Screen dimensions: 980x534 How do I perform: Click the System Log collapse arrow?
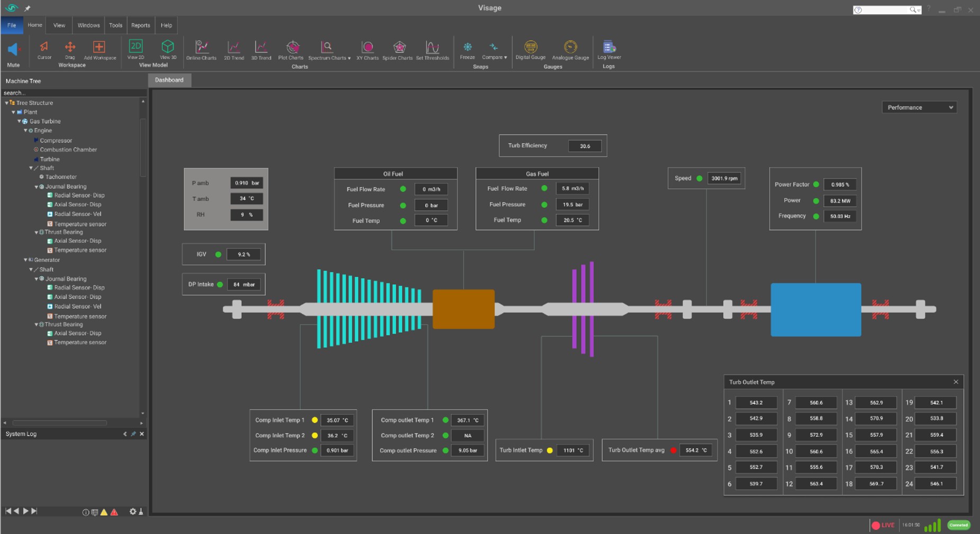[x=125, y=434]
